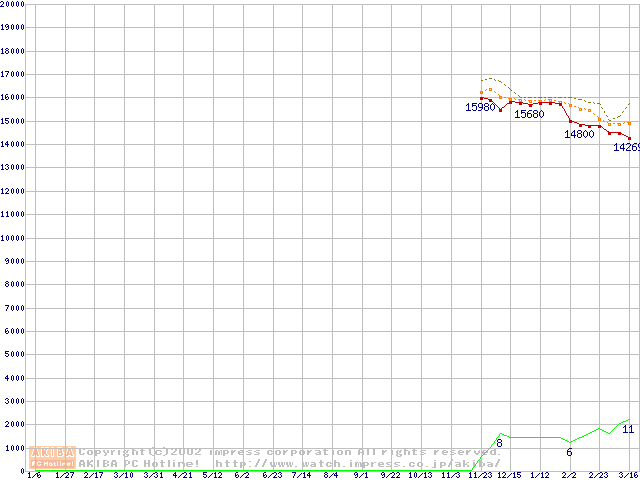Select the 15680 price data label

[x=529, y=114]
